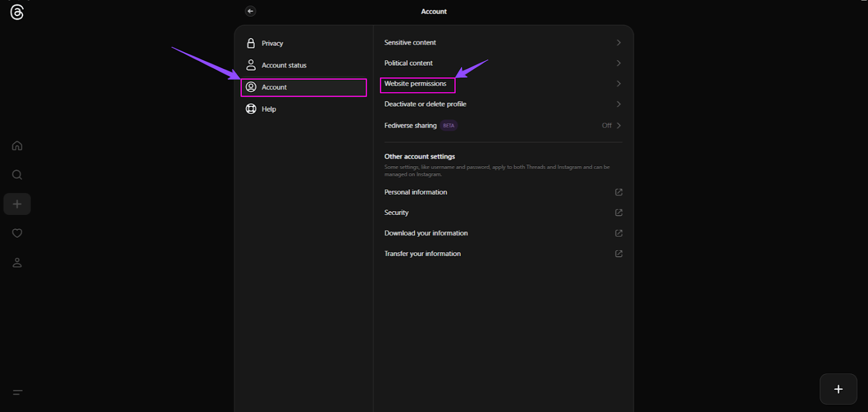Viewport: 868px width, 412px height.
Task: Open Security link
Action: click(x=503, y=213)
